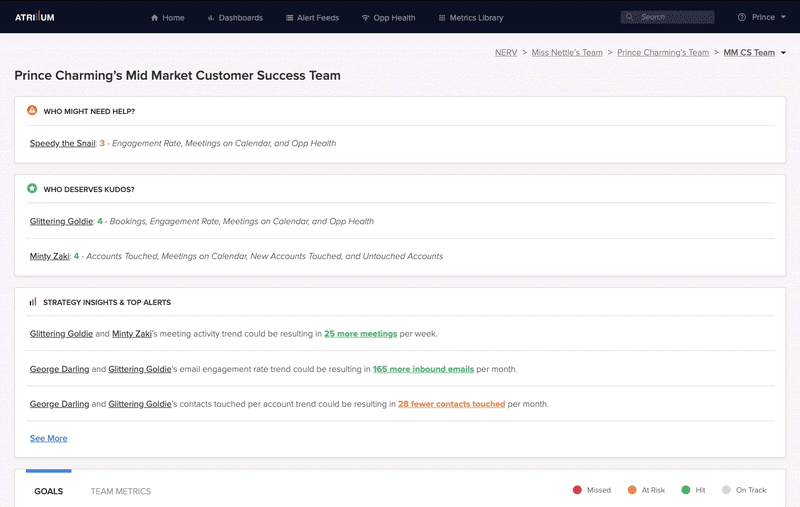This screenshot has width=800, height=507.
Task: Expand the MM CS Team breadcrumb dropdown arrow
Action: [x=783, y=53]
